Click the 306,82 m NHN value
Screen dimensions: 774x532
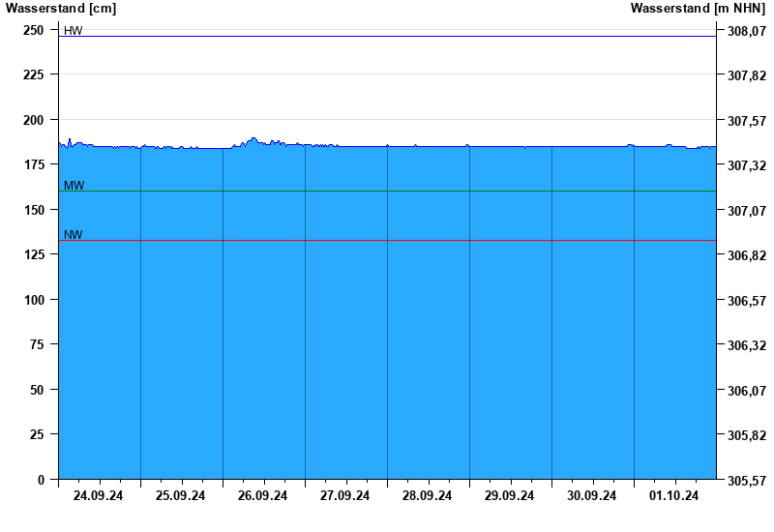(x=747, y=255)
